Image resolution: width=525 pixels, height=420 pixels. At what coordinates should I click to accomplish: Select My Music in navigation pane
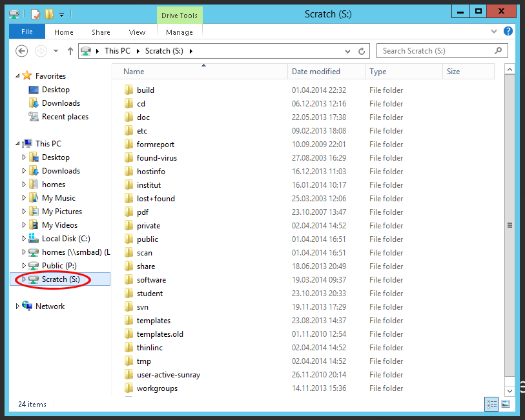(x=59, y=198)
